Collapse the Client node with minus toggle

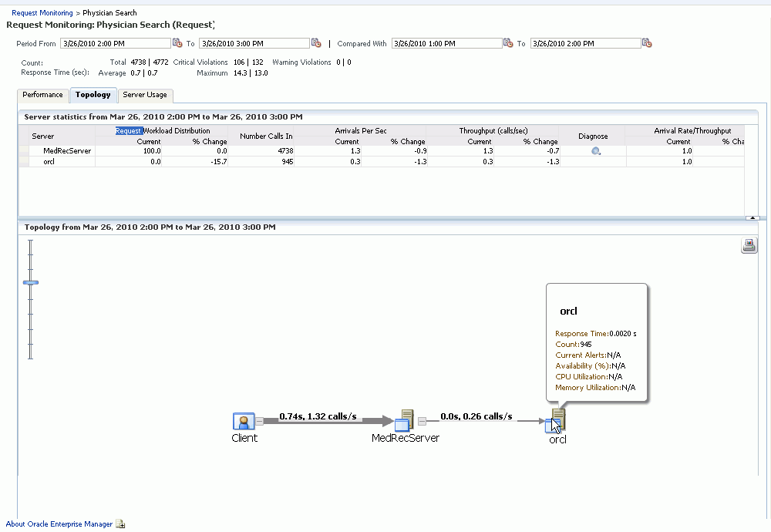(259, 421)
